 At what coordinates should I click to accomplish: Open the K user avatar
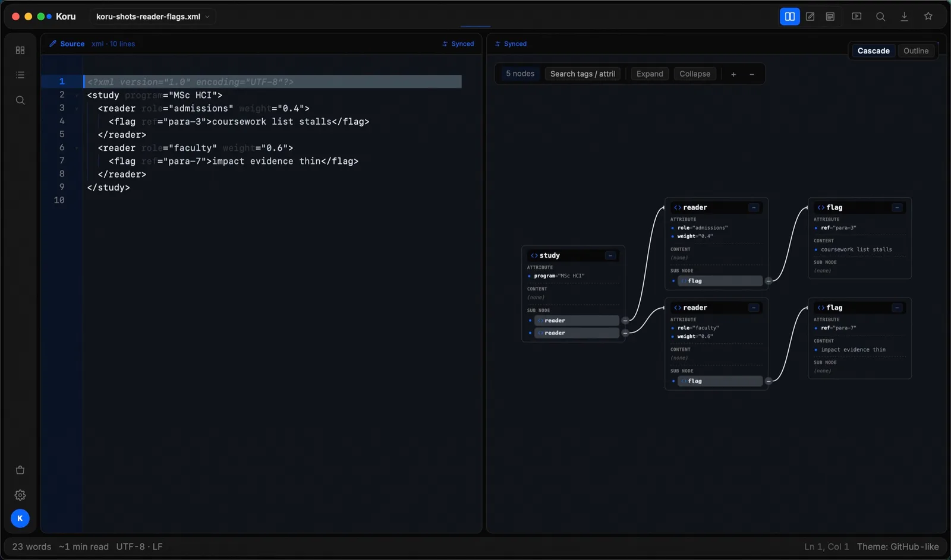20,518
